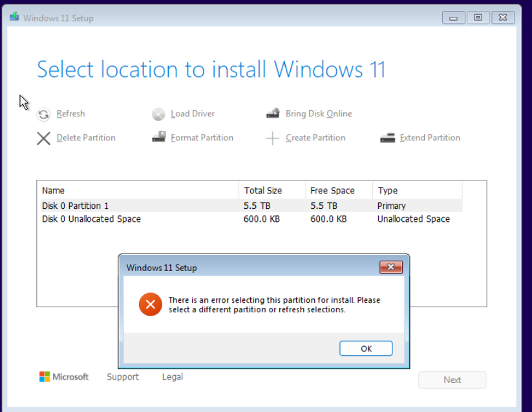Dismiss the error with OK button
The image size is (532, 412).
pyautogui.click(x=366, y=349)
